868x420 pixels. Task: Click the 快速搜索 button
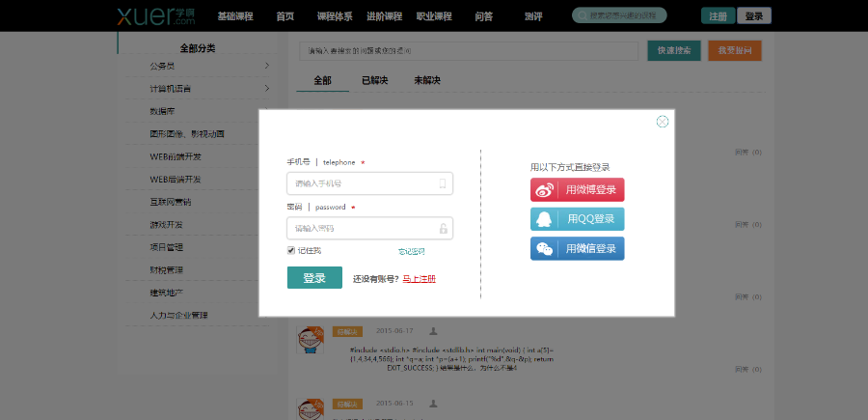click(x=674, y=50)
